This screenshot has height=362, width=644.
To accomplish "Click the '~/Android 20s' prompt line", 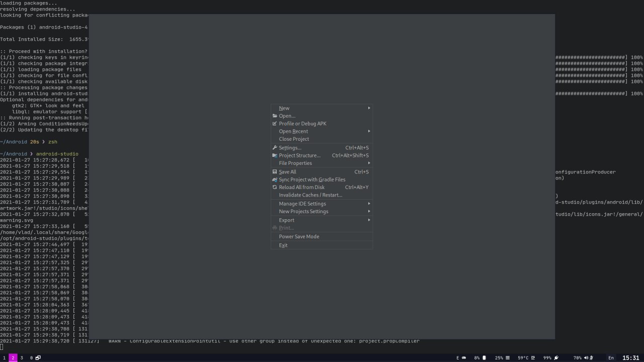I will click(x=29, y=142).
